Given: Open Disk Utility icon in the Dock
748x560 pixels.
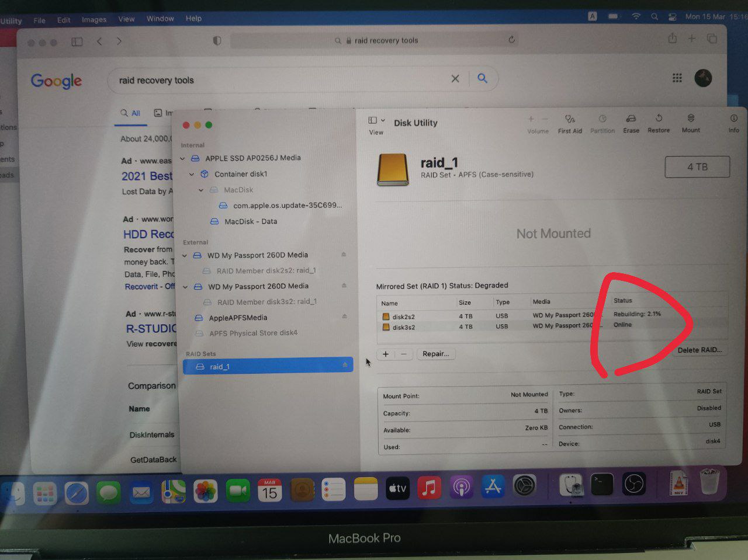Looking at the screenshot, I should click(x=571, y=485).
